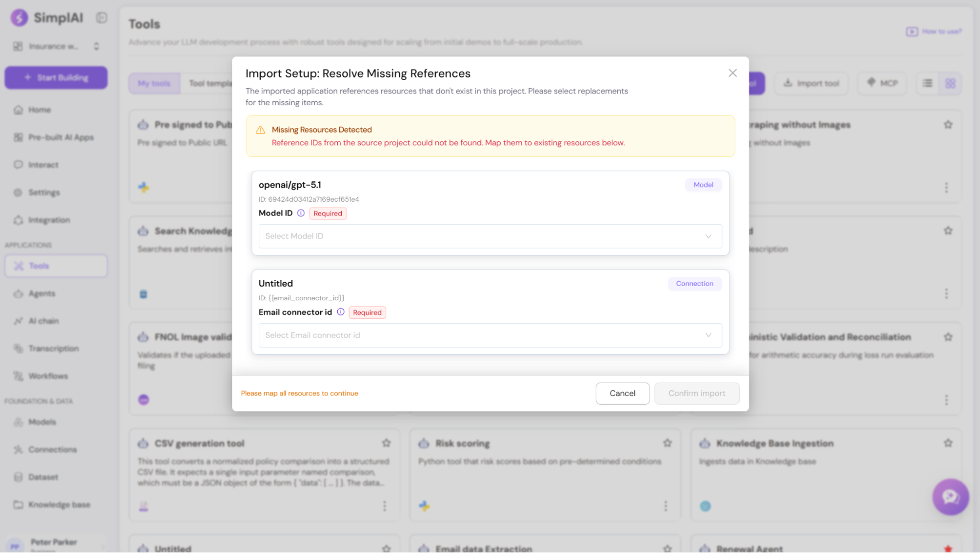
Task: Open more options on Risk scoring card
Action: [665, 505]
